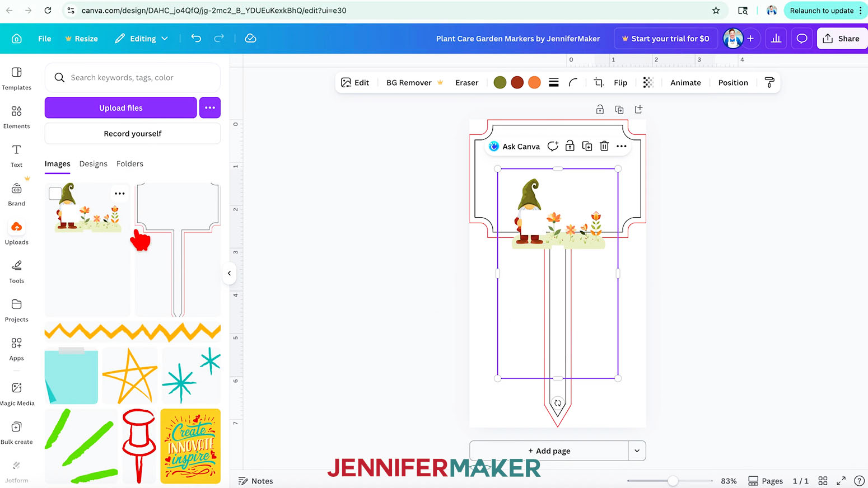Select the Crop tool icon
The image size is (868, 488).
click(x=599, y=82)
